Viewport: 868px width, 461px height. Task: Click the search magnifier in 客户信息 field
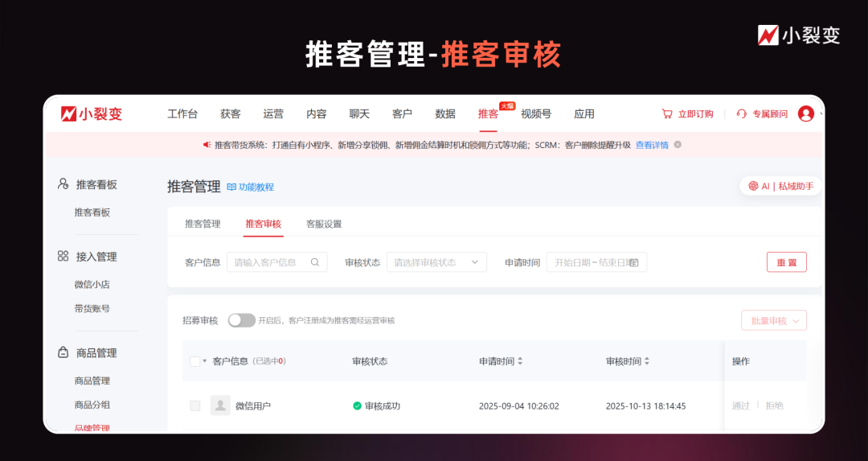coord(315,262)
